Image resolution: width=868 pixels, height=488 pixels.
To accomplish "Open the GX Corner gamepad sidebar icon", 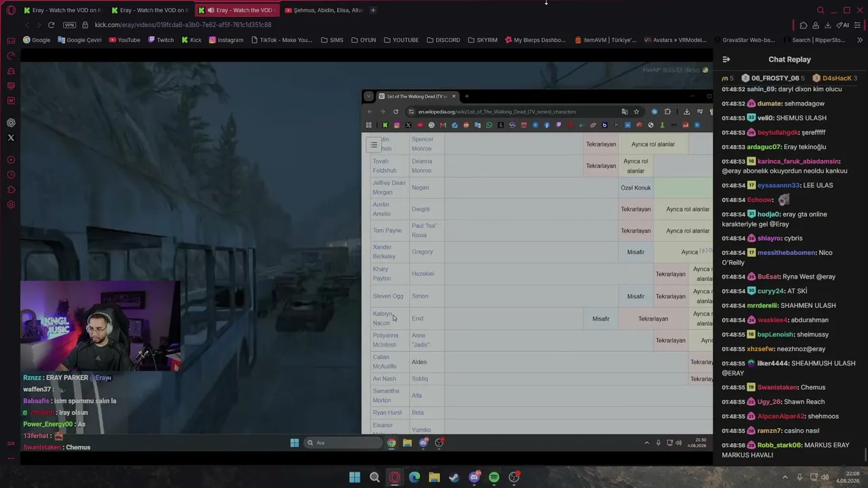I will point(11,41).
